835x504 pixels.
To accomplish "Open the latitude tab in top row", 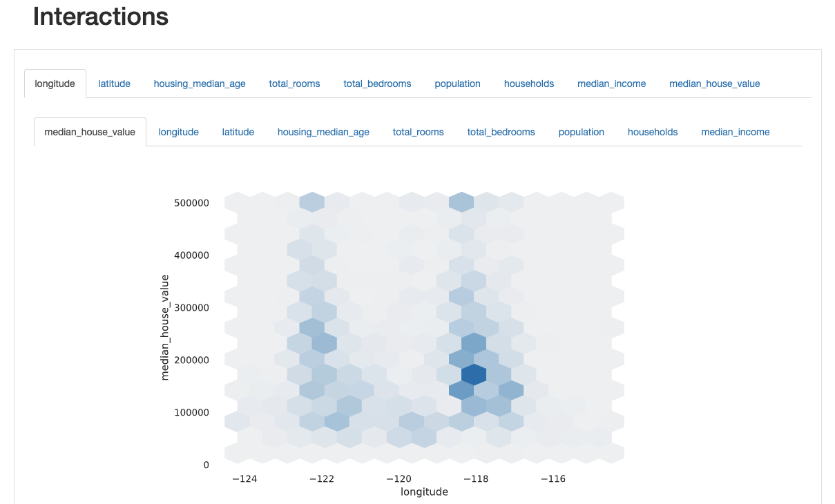I will coord(114,84).
